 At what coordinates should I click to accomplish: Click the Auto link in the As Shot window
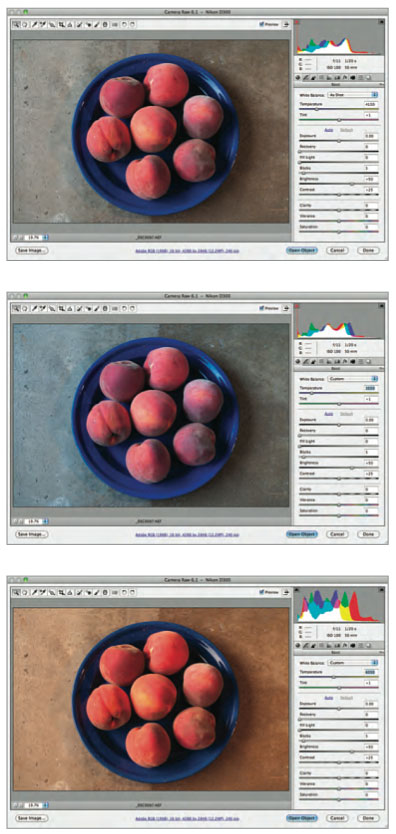[x=329, y=130]
